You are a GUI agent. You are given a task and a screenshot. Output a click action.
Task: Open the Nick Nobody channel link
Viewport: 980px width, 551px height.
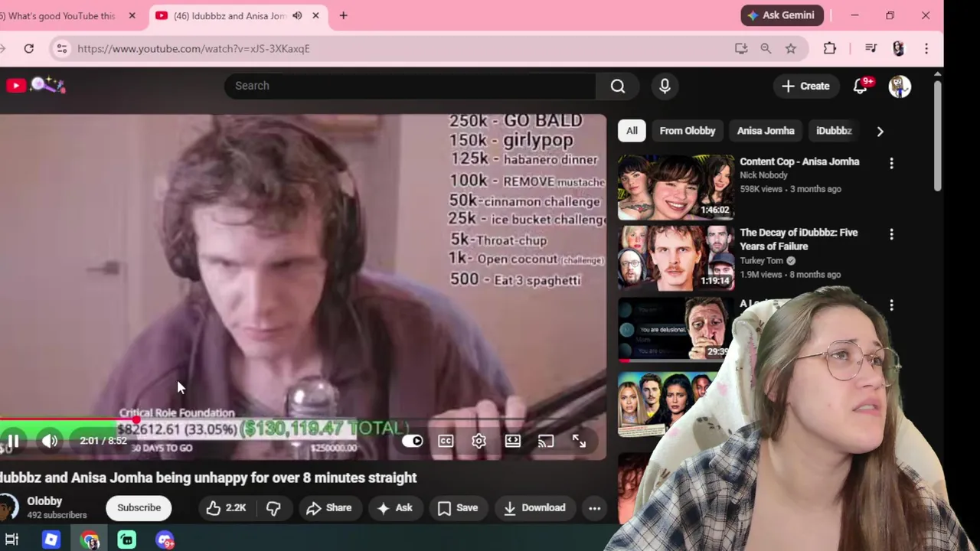(763, 175)
